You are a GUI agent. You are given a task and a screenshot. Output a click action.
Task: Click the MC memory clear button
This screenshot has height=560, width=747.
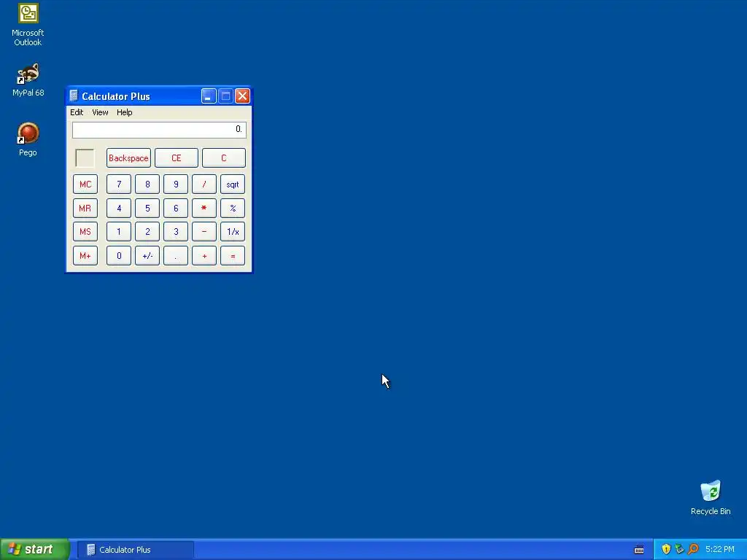click(85, 184)
